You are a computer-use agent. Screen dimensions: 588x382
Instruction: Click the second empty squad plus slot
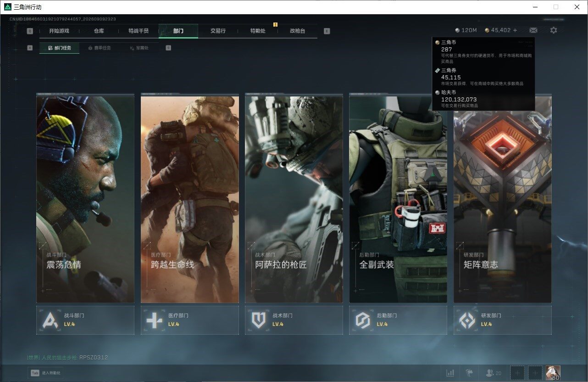(x=535, y=373)
